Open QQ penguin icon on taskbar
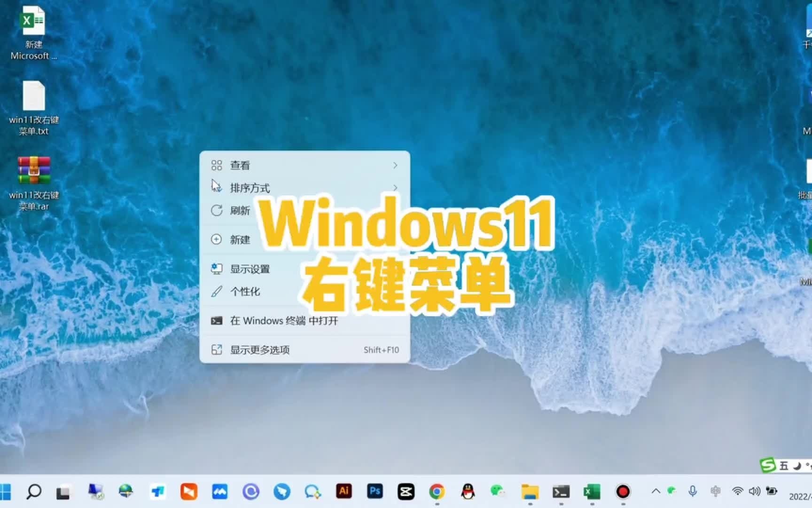 point(468,492)
